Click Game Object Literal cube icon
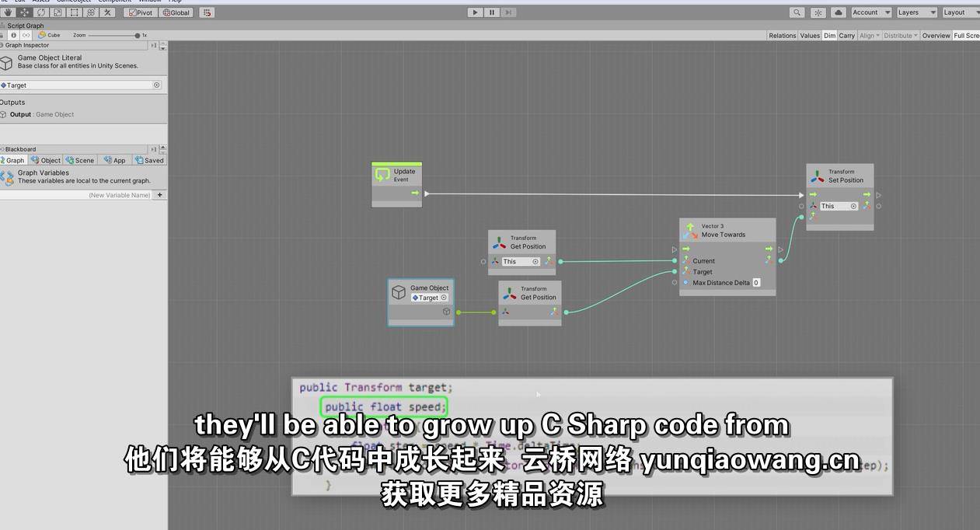Viewport: 980px width, 530px height. pos(6,62)
